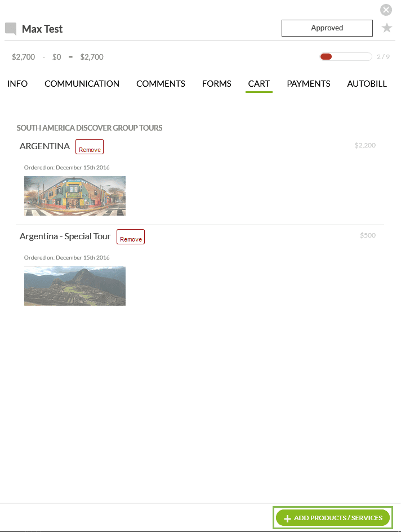This screenshot has width=401, height=532.
Task: View the PAYMENTS tab
Action: point(308,84)
